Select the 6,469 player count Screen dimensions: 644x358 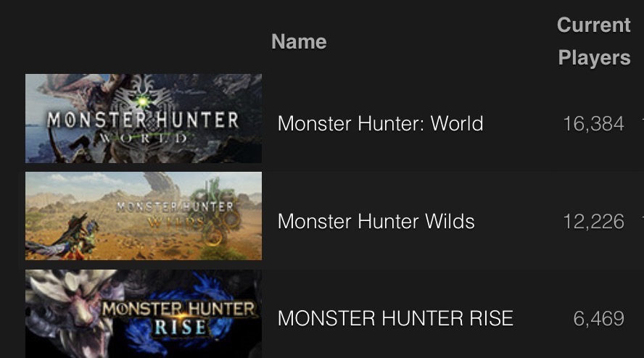pos(599,319)
